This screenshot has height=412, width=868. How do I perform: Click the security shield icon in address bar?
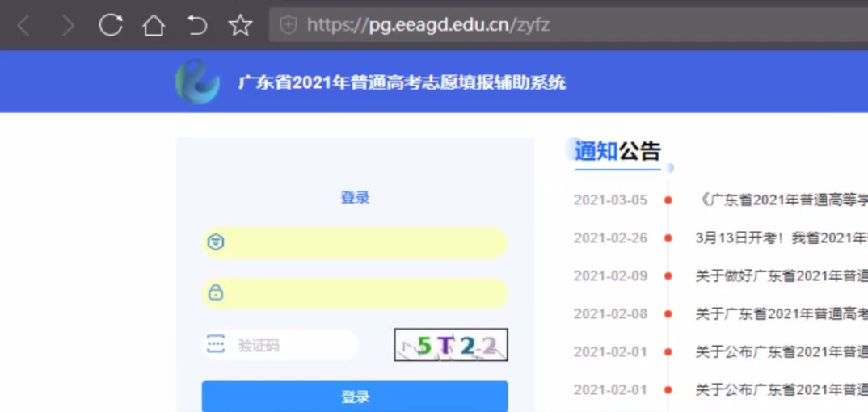(x=289, y=26)
